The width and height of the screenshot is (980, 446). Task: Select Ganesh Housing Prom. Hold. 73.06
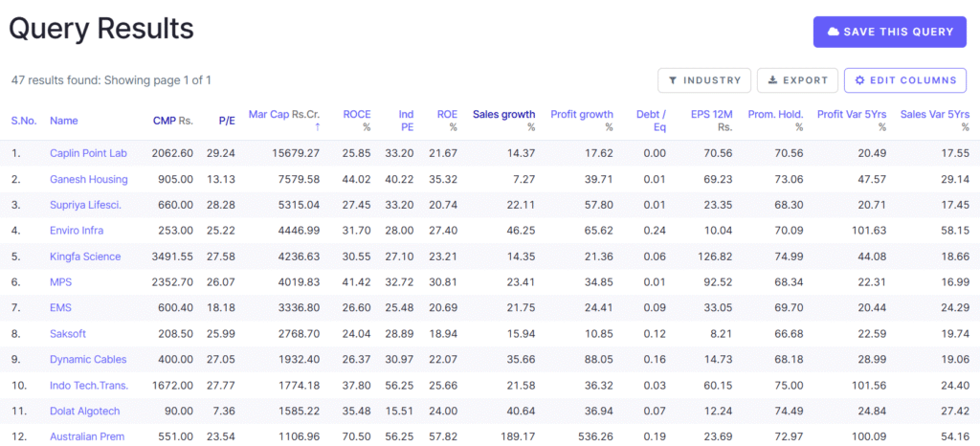789,179
